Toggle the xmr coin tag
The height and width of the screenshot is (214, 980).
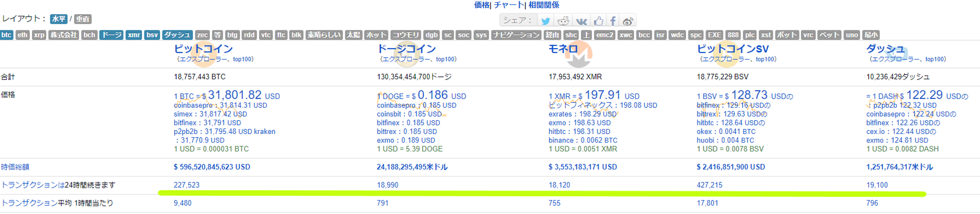[134, 35]
